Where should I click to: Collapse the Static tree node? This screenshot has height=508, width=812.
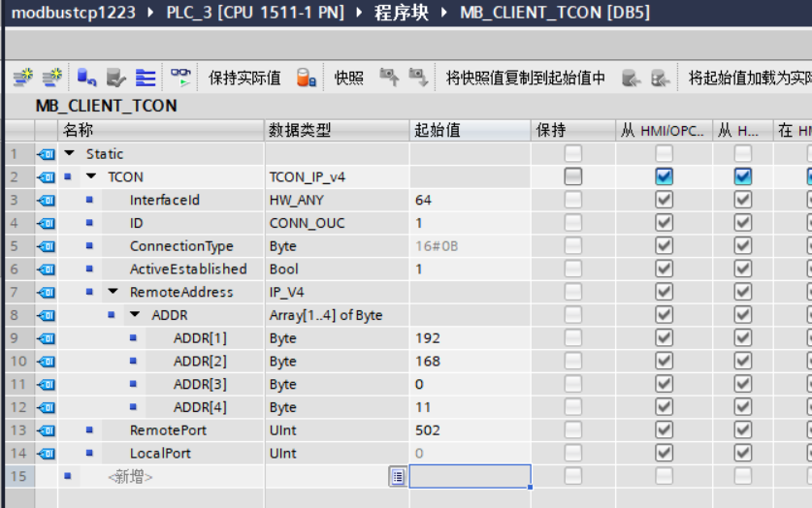pyautogui.click(x=69, y=154)
